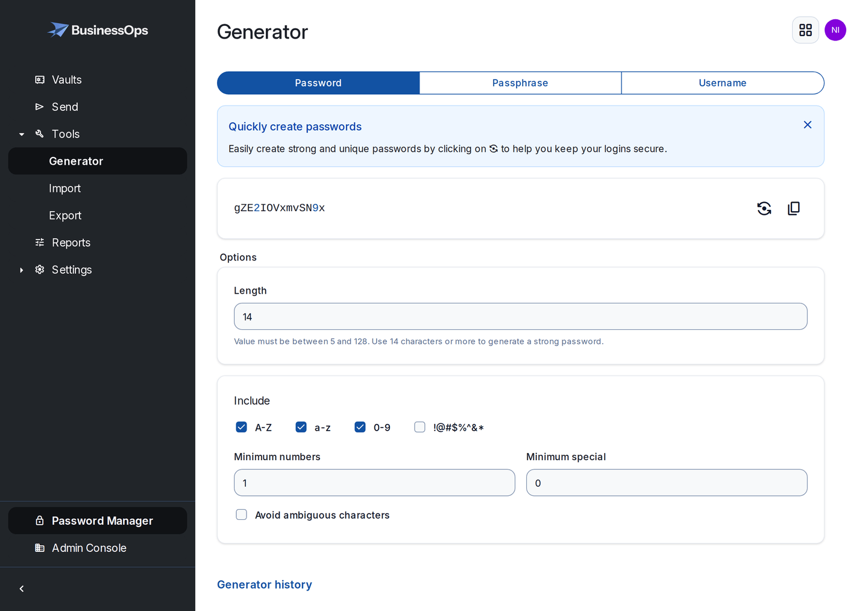868x611 pixels.
Task: Click the length hint text below input
Action: [x=418, y=341]
